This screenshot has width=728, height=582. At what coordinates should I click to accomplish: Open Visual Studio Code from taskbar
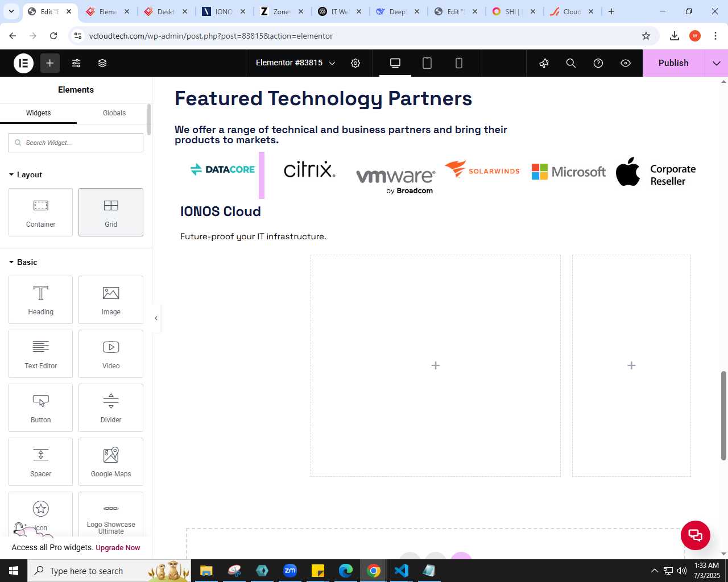click(x=401, y=571)
